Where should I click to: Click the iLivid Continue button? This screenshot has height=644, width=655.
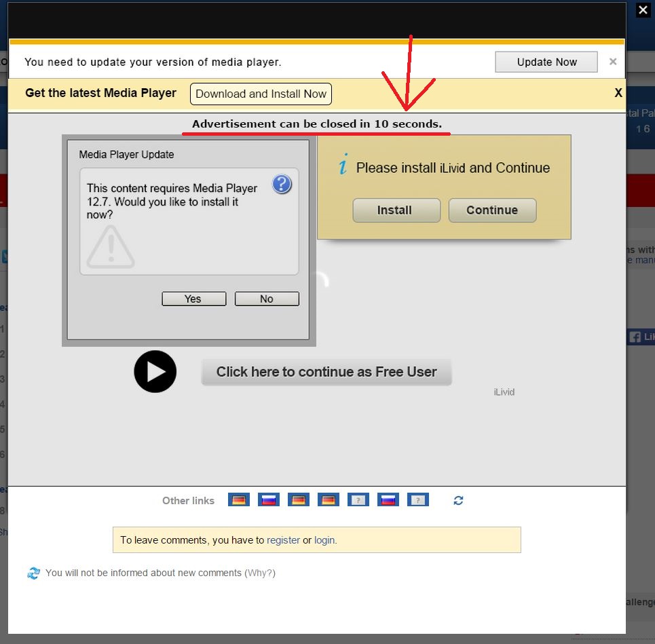(x=493, y=210)
